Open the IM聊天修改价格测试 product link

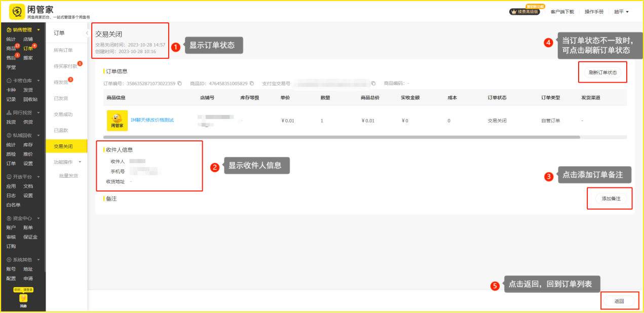click(152, 120)
